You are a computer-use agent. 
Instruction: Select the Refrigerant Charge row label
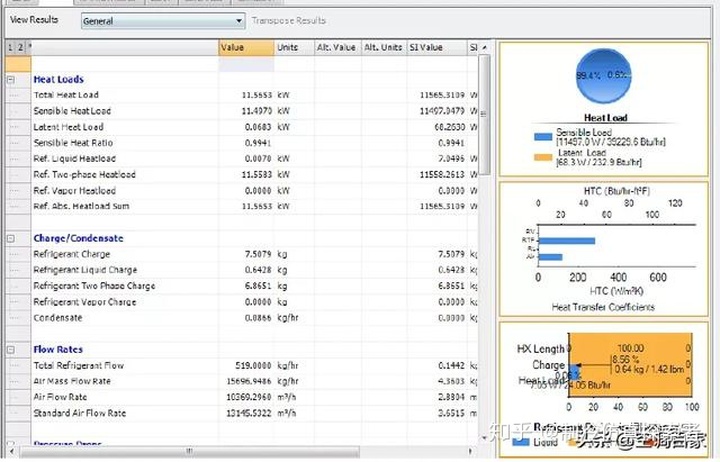(x=72, y=254)
